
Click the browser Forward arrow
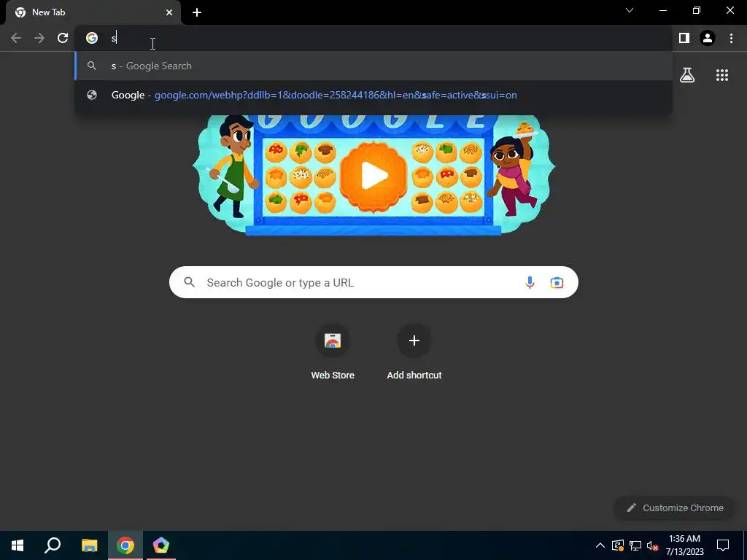pyautogui.click(x=39, y=38)
